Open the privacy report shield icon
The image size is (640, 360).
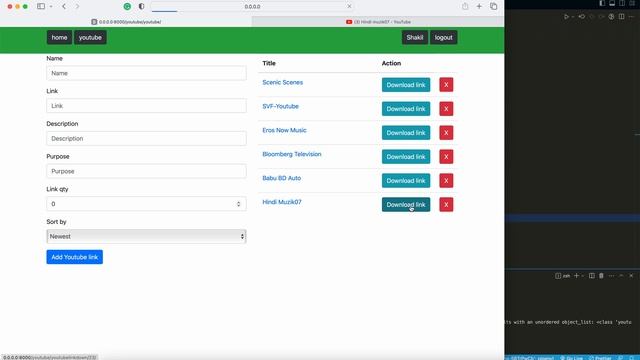pos(141,6)
